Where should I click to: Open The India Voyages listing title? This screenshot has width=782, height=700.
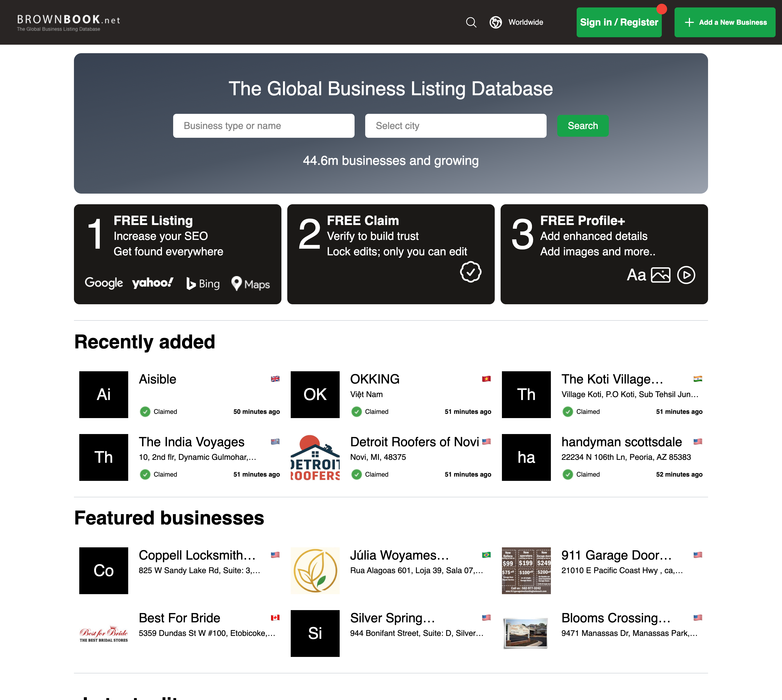coord(192,442)
